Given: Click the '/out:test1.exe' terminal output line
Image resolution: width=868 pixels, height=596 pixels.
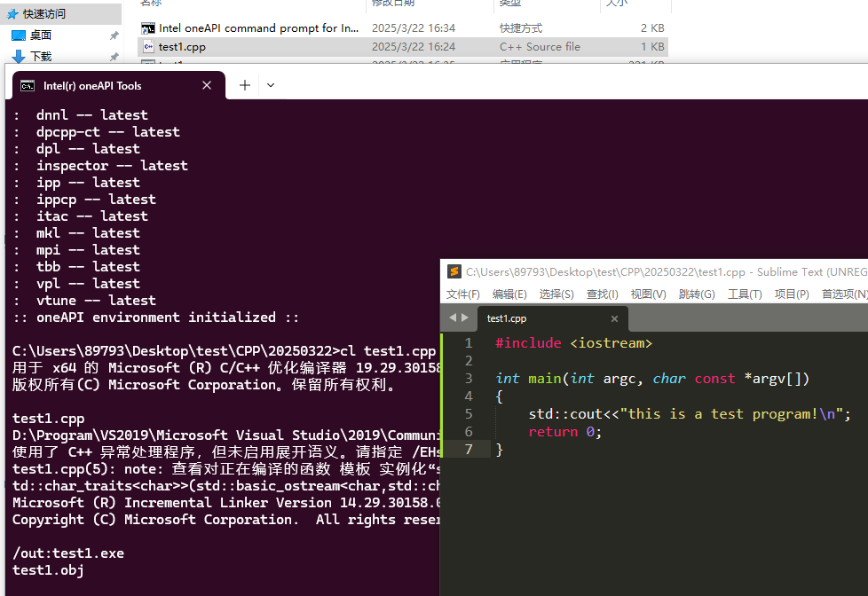Looking at the screenshot, I should click(68, 553).
